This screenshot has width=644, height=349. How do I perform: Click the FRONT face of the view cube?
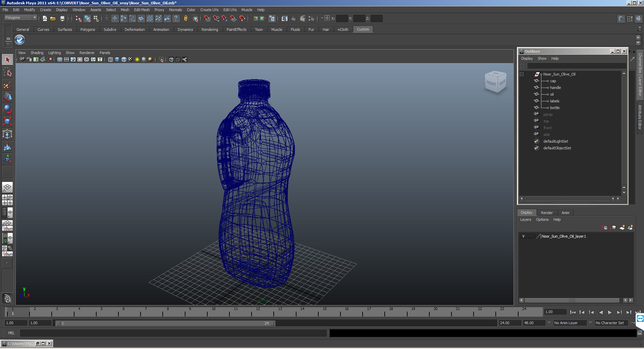pos(491,83)
